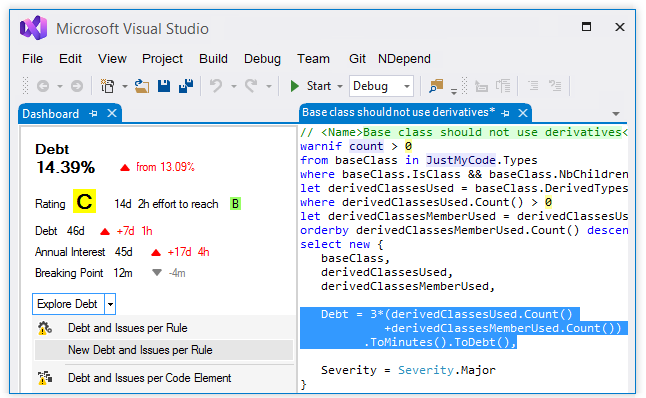This screenshot has width=646, height=398.
Task: Click the Visual Studio logo icon
Action: click(33, 28)
